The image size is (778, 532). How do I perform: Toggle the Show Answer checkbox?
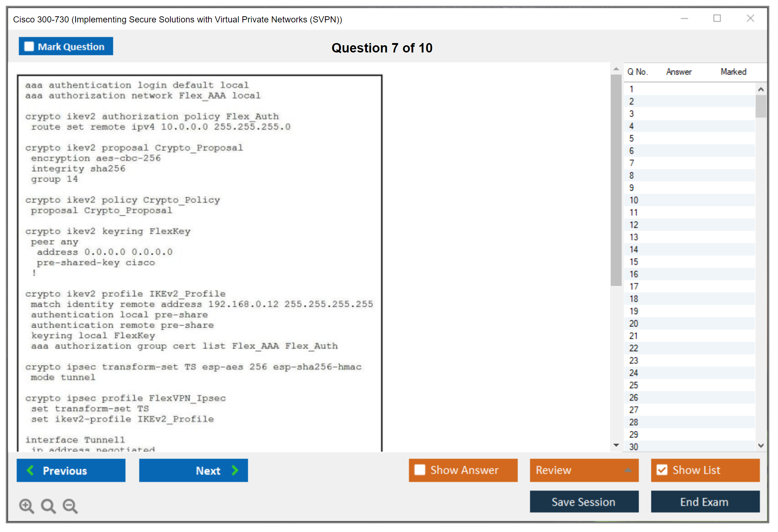pos(420,470)
